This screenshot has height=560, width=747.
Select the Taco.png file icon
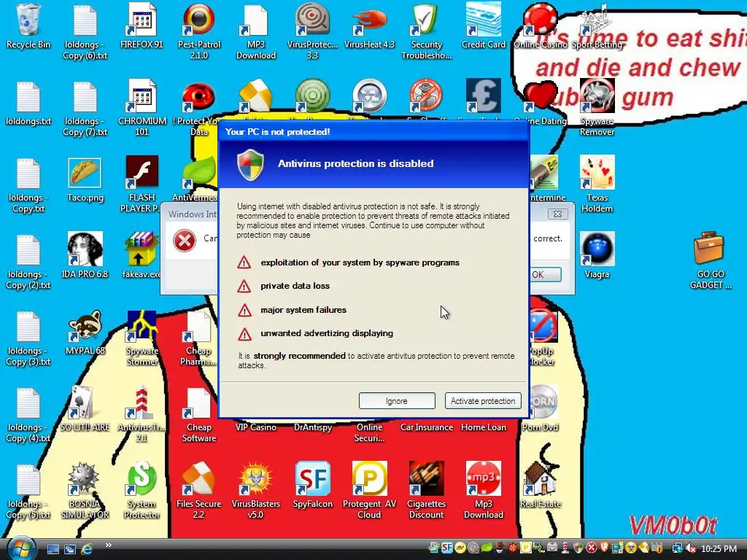(85, 179)
